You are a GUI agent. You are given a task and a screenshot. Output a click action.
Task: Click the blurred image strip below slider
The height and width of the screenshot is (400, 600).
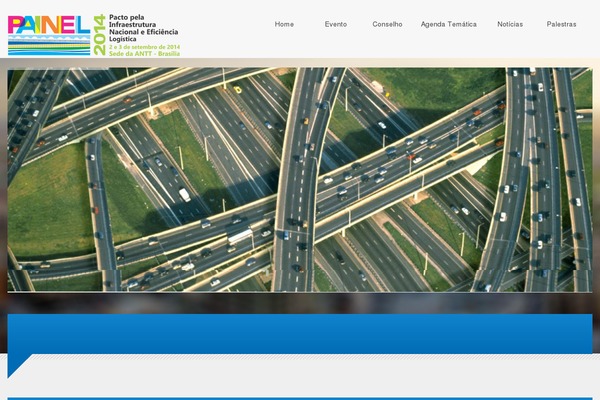(x=300, y=302)
